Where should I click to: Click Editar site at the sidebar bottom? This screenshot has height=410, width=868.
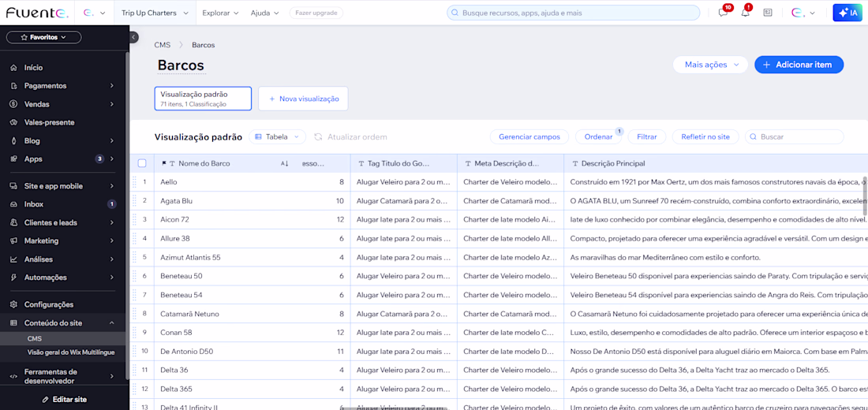64,399
